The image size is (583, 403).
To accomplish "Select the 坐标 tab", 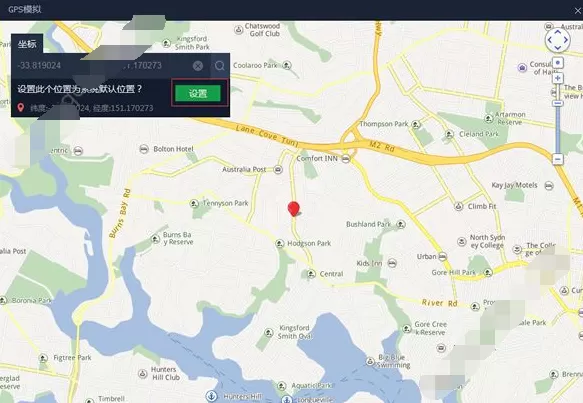I will pyautogui.click(x=27, y=44).
